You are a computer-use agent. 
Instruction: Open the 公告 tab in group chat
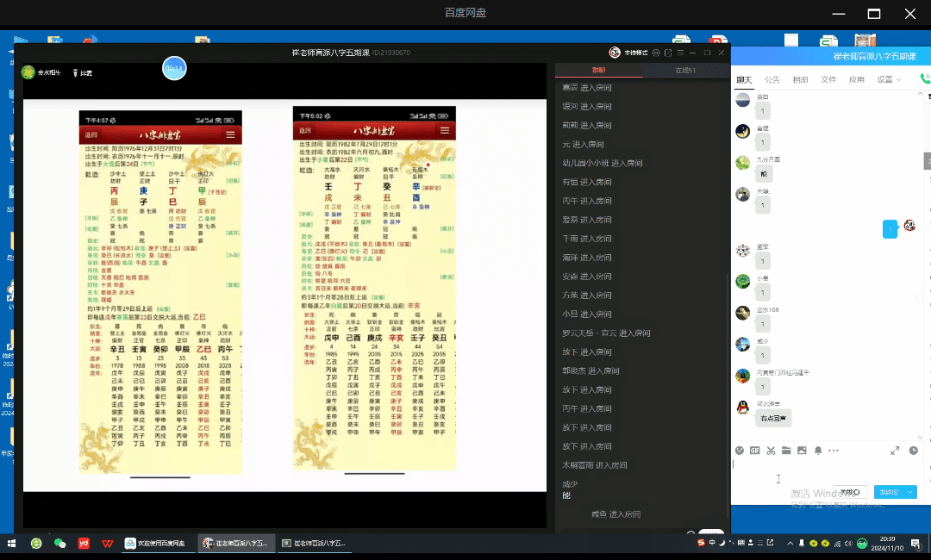click(x=772, y=79)
